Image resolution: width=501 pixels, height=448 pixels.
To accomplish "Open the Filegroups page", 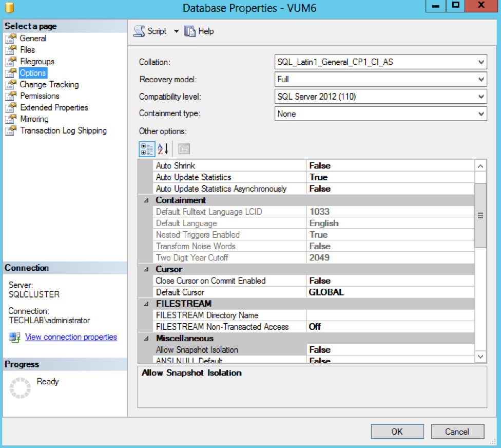I will 37,62.
